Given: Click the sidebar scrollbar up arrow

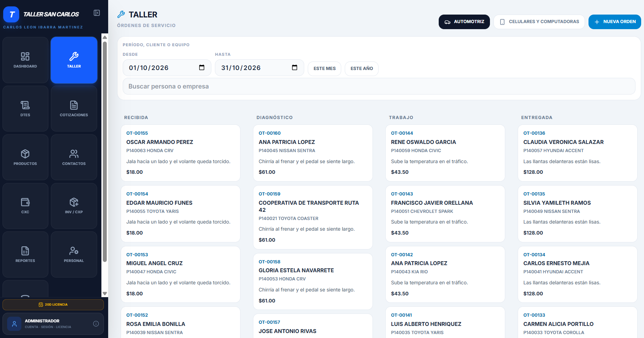Looking at the screenshot, I should click(105, 37).
